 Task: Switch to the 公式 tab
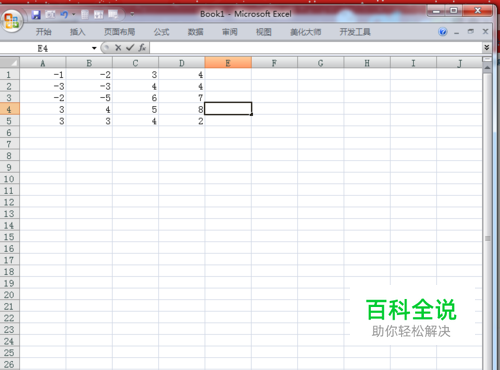(161, 32)
